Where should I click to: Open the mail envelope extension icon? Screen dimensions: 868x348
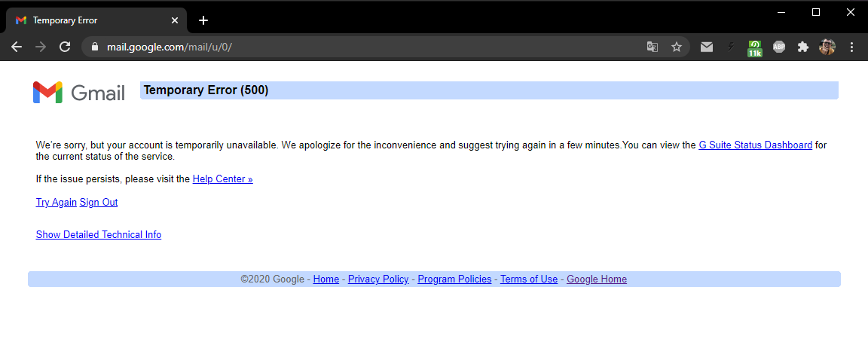(706, 47)
